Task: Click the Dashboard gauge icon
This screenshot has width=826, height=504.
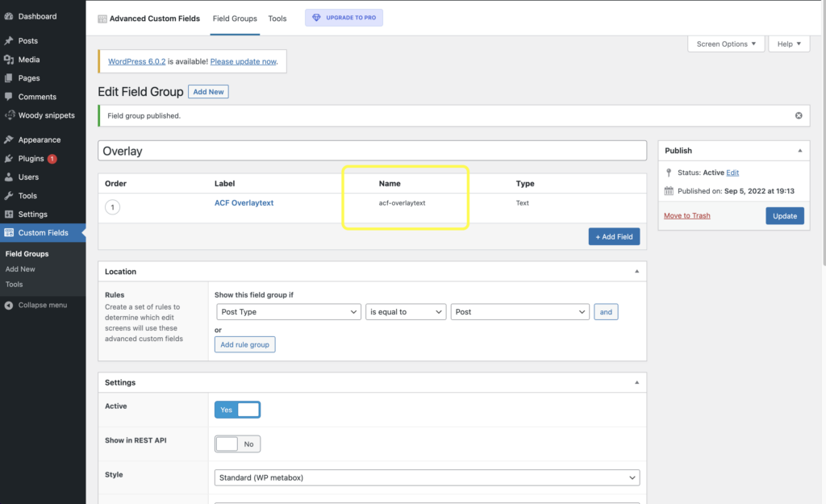Action: point(8,16)
